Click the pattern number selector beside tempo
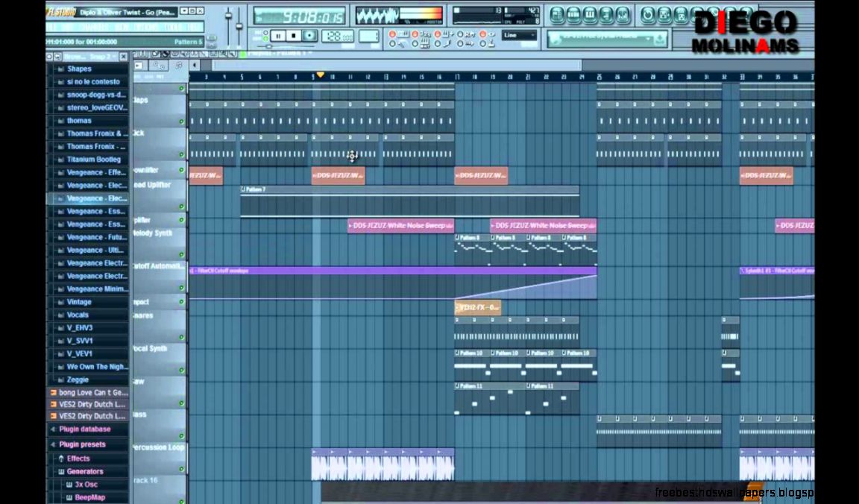The width and height of the screenshot is (859, 504). pos(368,36)
